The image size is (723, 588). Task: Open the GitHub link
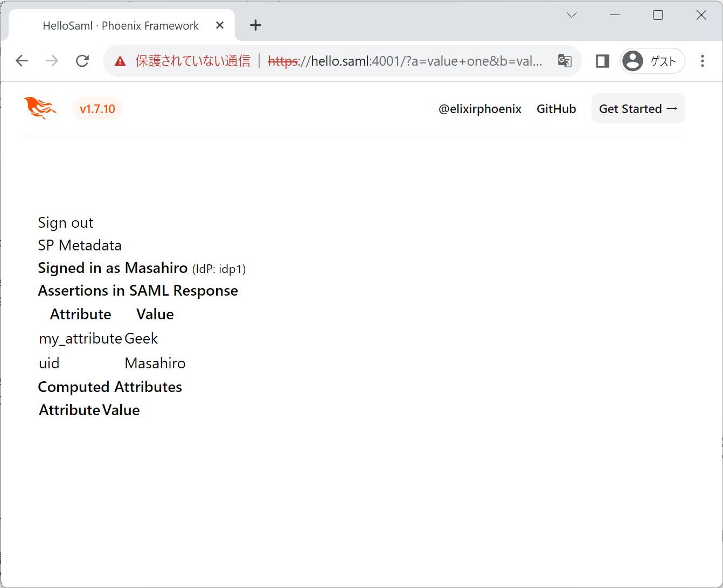coord(557,109)
